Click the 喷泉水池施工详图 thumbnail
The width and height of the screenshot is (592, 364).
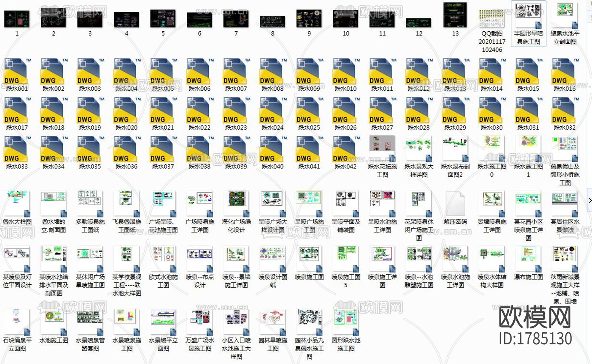[455, 259]
